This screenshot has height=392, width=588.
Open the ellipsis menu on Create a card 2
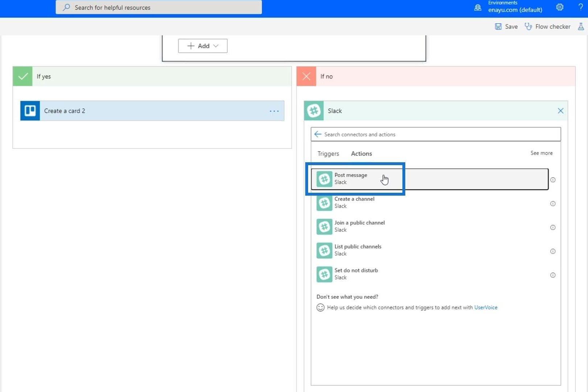coord(274,111)
